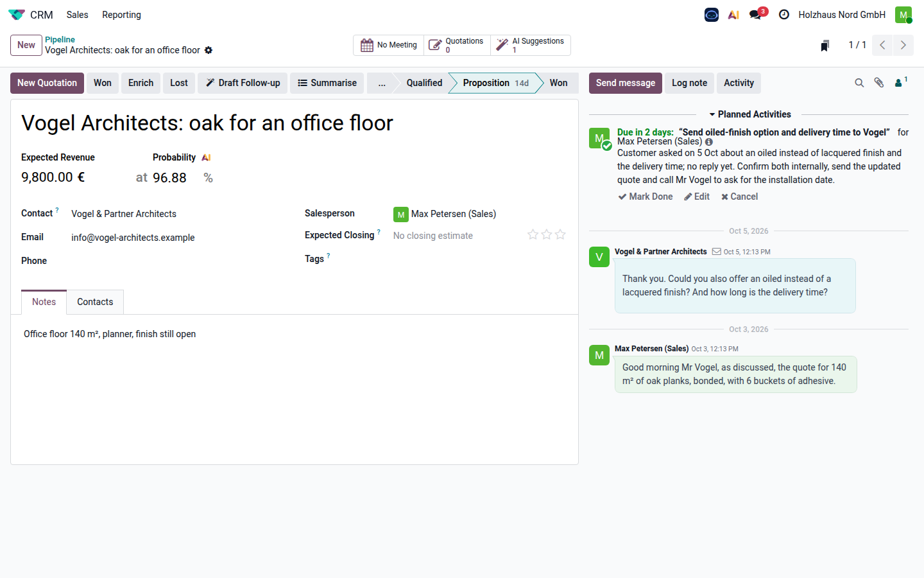This screenshot has height=578, width=924.
Task: Open the Reporting menu
Action: pyautogui.click(x=121, y=15)
